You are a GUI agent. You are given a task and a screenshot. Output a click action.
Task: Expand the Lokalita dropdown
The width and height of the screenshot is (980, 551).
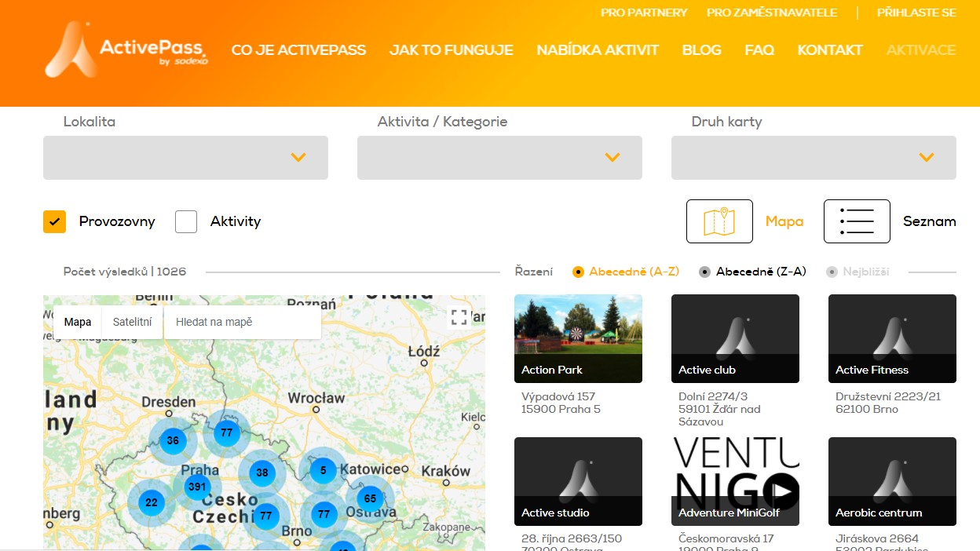185,158
